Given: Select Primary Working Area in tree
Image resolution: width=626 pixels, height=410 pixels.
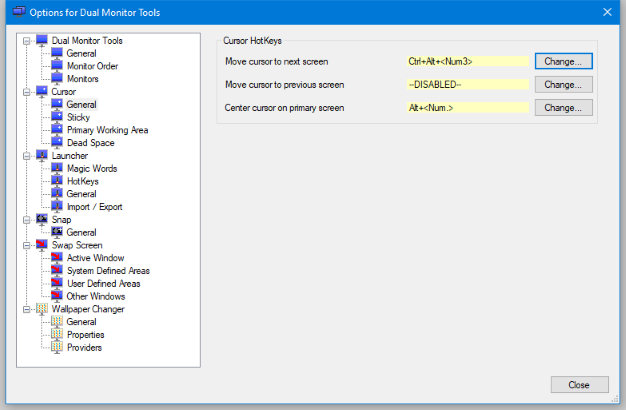Looking at the screenshot, I should (107, 130).
